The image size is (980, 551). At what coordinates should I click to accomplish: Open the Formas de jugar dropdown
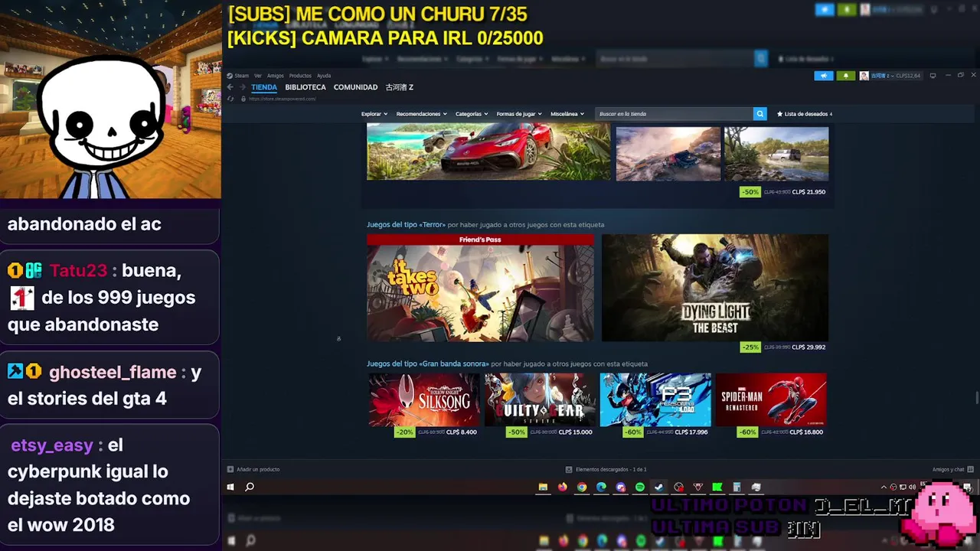(x=519, y=114)
